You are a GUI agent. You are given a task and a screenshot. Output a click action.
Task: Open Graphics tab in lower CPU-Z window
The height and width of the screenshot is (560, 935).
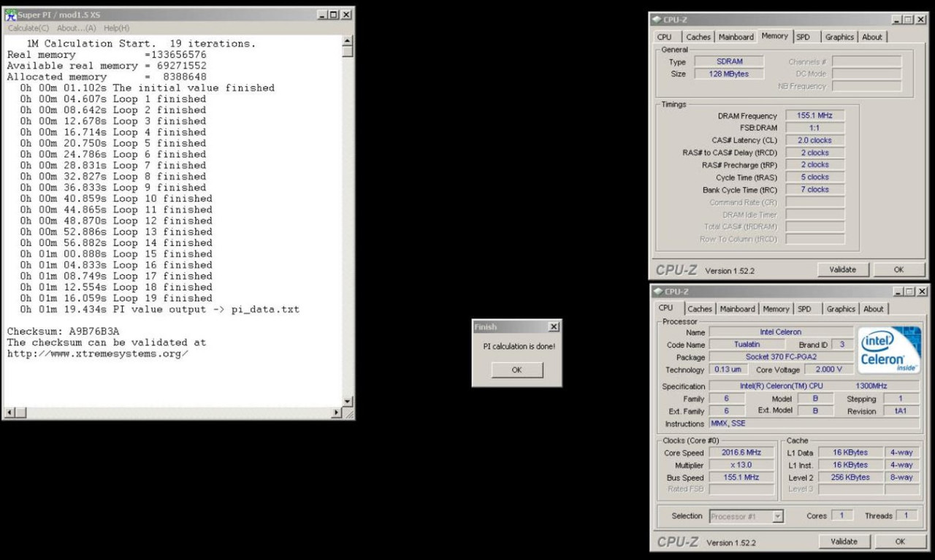841,309
